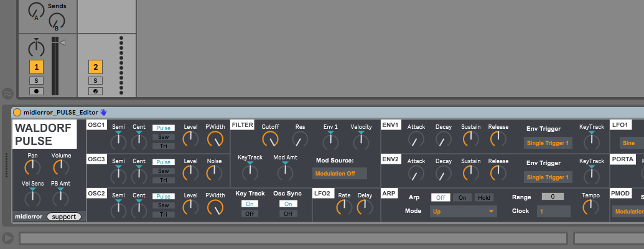
Task: Click the blue hand icon in device title
Action: [104, 113]
